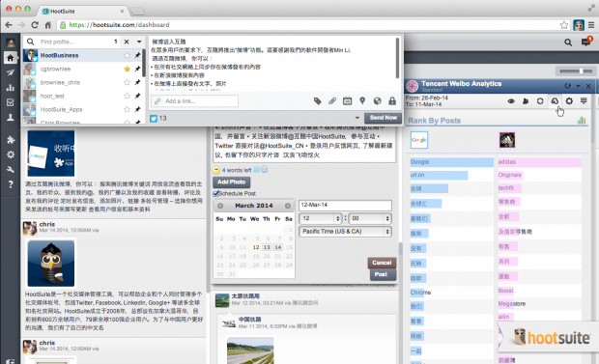This screenshot has height=364, width=599.
Task: Click the bar chart icon beside Rank By Posts
Action: 582,121
